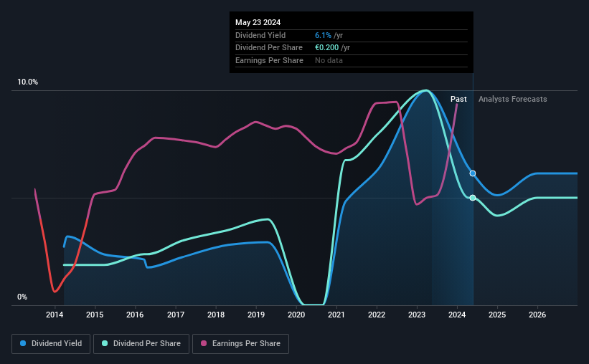Select the blue Dividend Yield data point marker
This screenshot has height=364, width=589.
[x=473, y=173]
